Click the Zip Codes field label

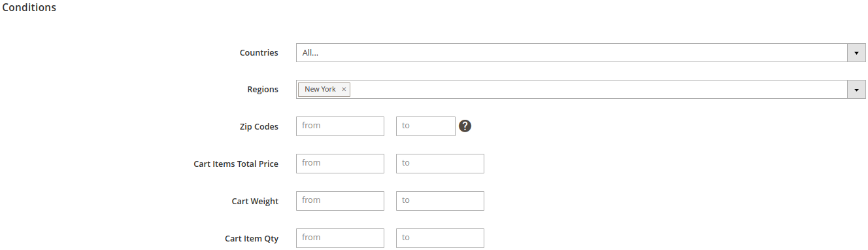259,127
